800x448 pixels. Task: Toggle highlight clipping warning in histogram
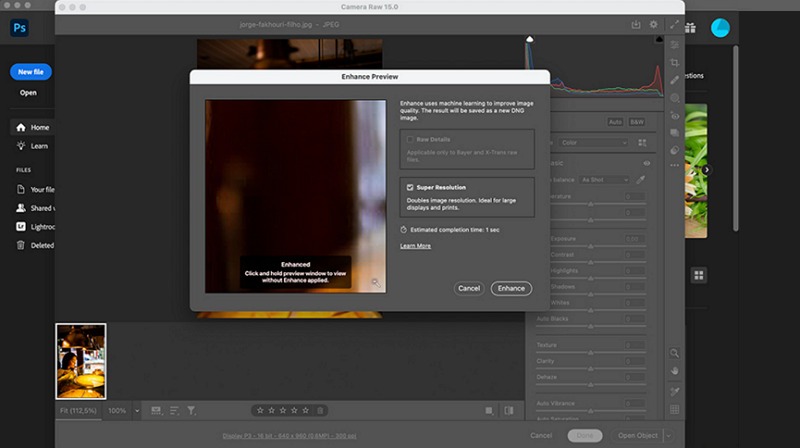pos(659,39)
